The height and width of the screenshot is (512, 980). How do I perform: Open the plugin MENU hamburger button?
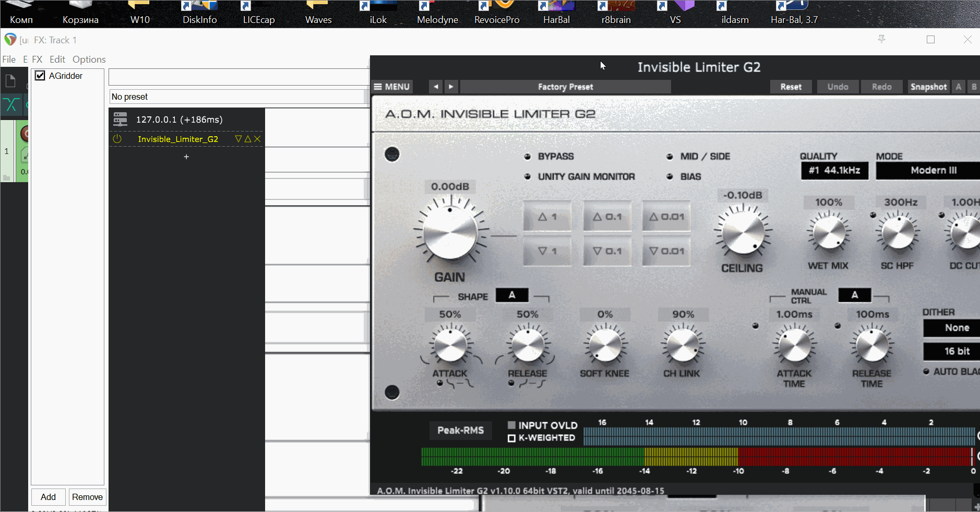coord(392,87)
